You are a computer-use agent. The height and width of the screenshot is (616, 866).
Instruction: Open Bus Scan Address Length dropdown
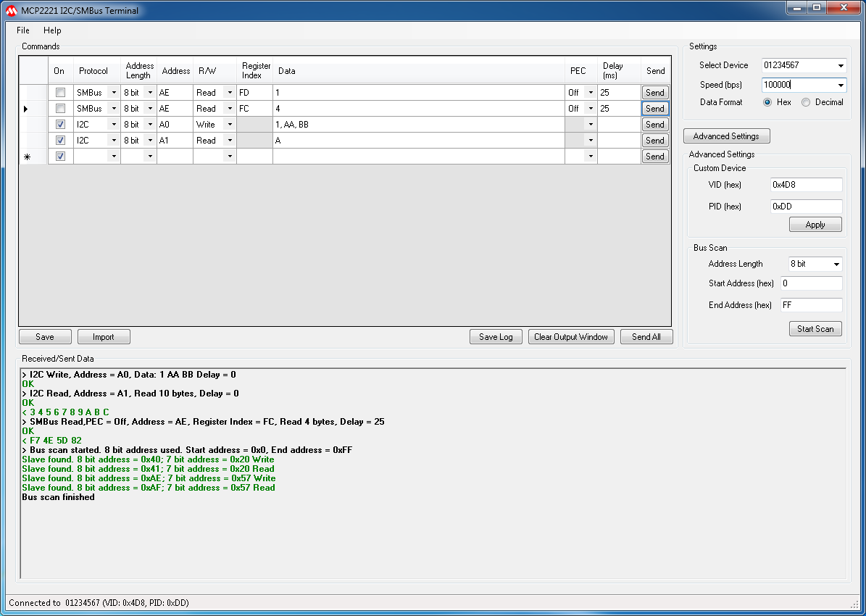[836, 265]
